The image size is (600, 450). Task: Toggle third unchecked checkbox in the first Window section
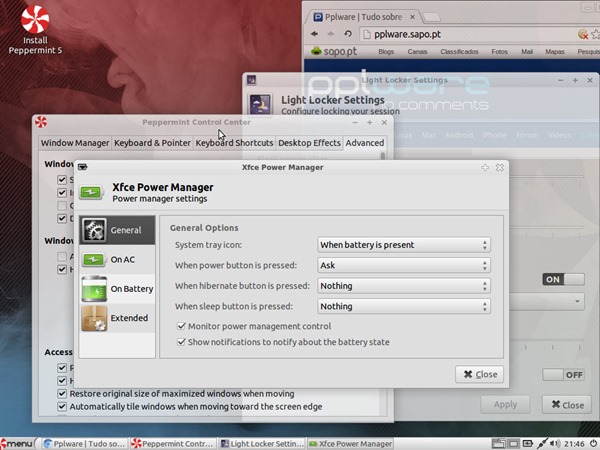[x=62, y=205]
